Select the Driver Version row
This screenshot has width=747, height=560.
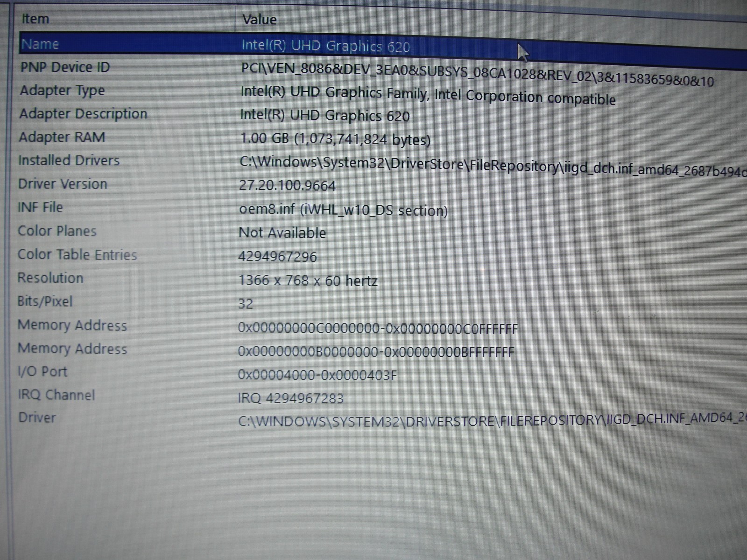click(x=63, y=184)
